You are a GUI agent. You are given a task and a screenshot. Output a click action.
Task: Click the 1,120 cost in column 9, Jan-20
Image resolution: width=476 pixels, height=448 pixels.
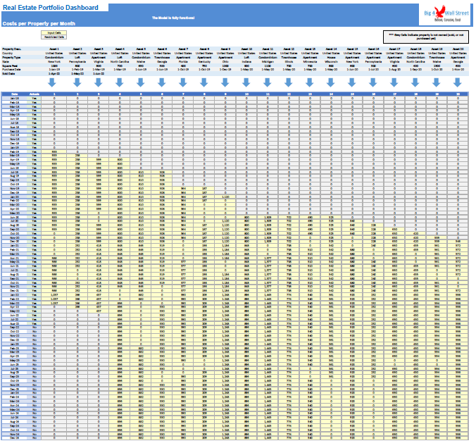[x=225, y=197]
